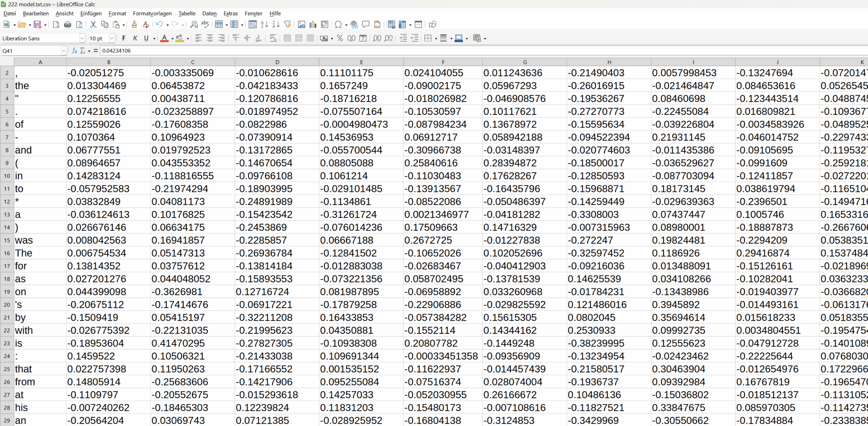Open the Function Wizard fx icon
The image size is (868, 426).
click(75, 50)
